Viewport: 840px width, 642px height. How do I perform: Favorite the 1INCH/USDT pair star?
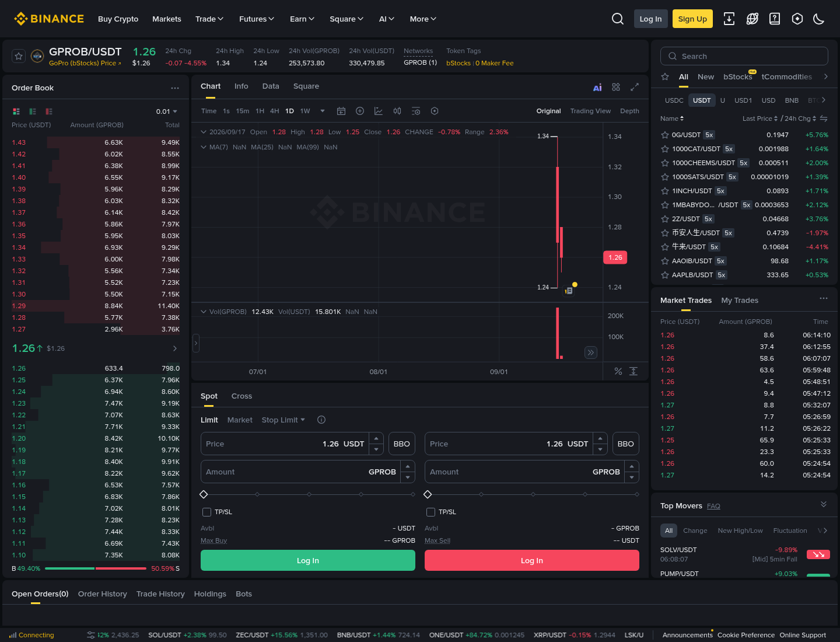click(664, 191)
